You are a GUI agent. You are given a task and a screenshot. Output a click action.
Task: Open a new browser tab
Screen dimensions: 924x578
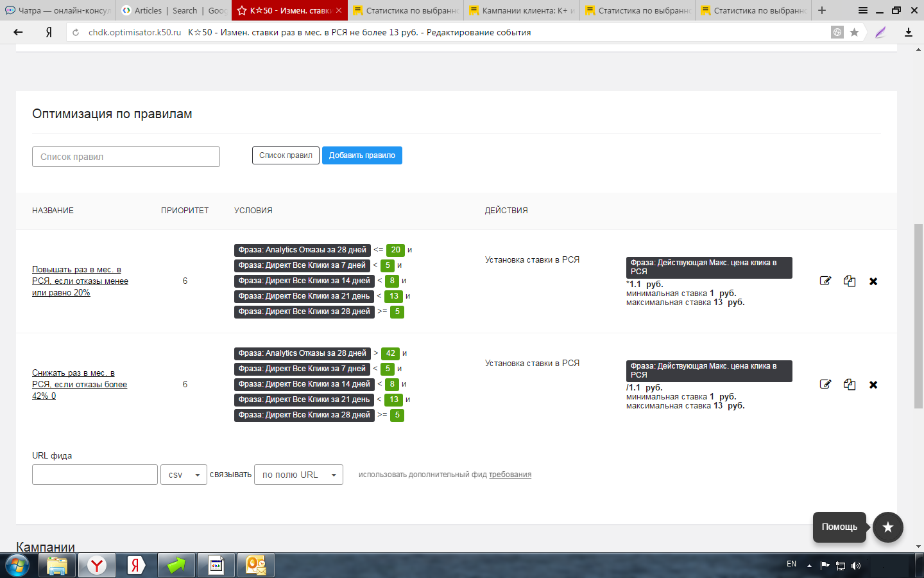pos(822,10)
